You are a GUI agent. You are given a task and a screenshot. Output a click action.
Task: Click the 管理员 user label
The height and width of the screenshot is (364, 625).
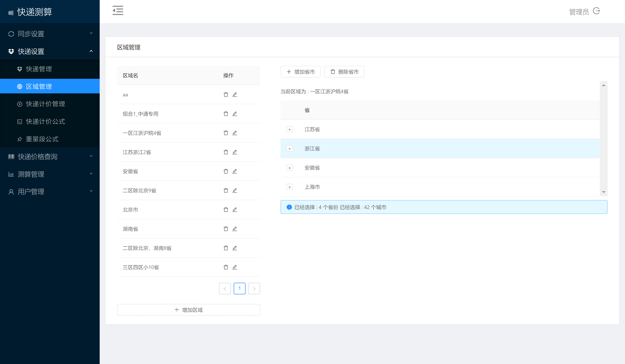coord(579,12)
